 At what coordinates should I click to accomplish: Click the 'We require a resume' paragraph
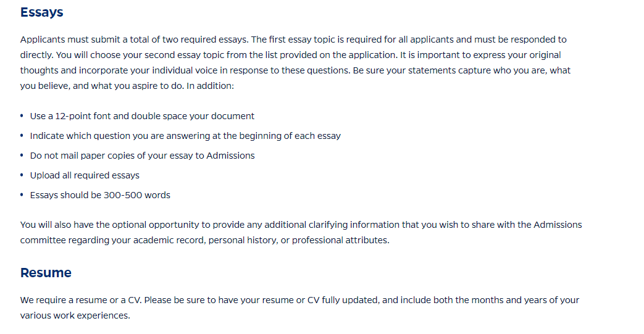coord(299,307)
